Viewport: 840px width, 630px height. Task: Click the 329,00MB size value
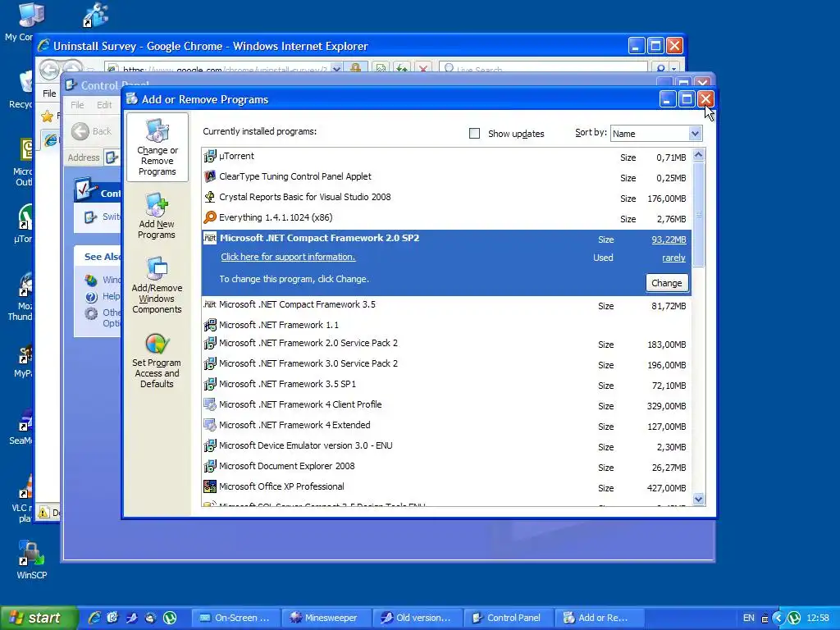click(x=666, y=406)
